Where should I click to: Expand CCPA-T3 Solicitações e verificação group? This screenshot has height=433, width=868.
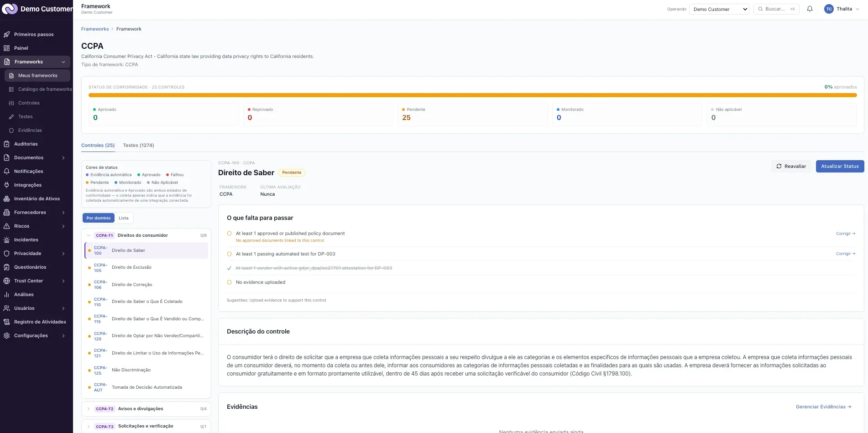[x=89, y=426]
